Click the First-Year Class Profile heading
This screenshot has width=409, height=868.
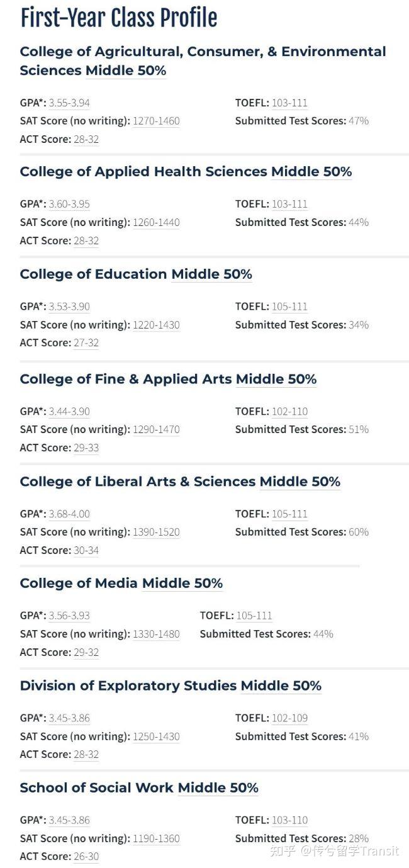click(119, 18)
